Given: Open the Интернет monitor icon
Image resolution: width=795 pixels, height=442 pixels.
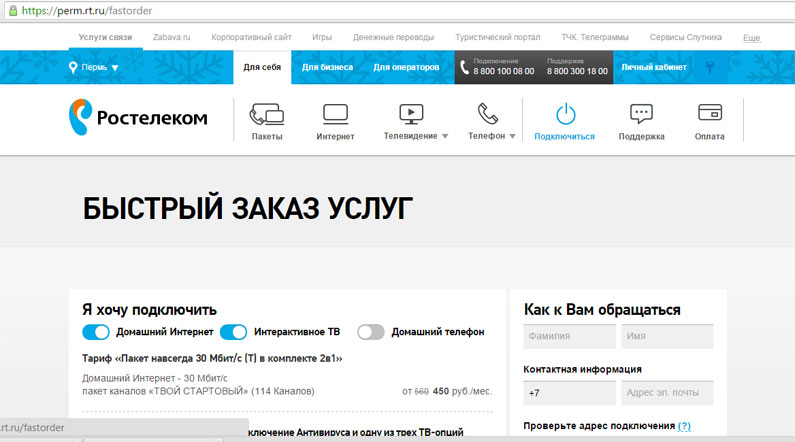Looking at the screenshot, I should tap(335, 113).
